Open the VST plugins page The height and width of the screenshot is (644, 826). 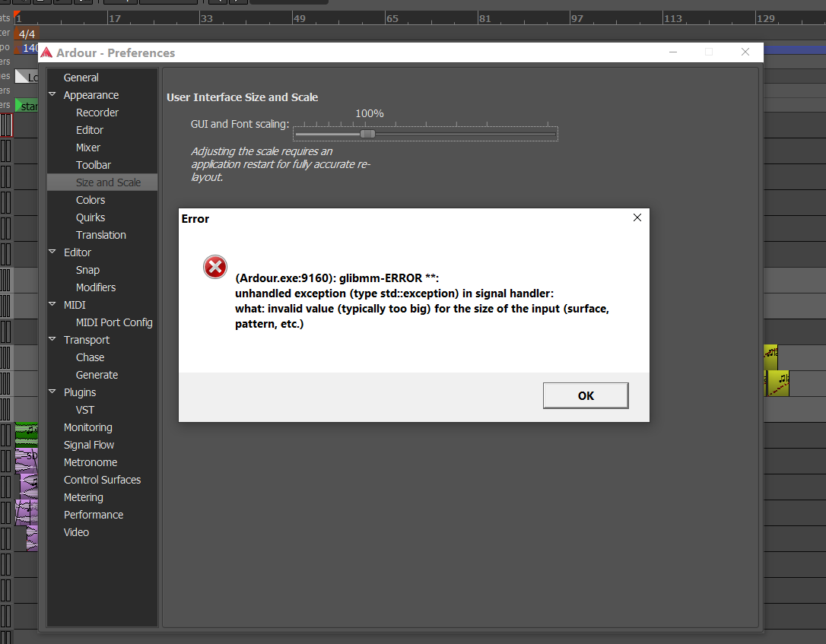[x=85, y=410]
